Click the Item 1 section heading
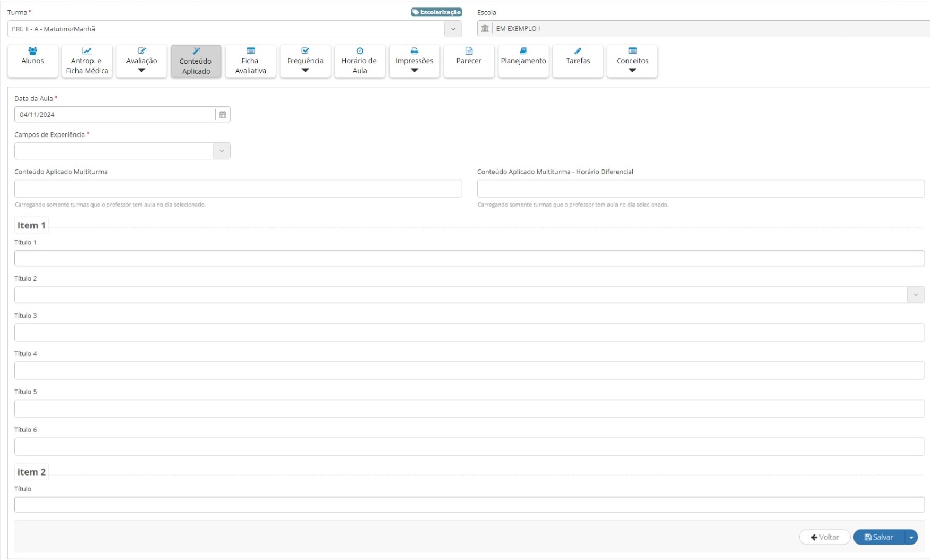Image resolution: width=930 pixels, height=560 pixels. click(31, 225)
